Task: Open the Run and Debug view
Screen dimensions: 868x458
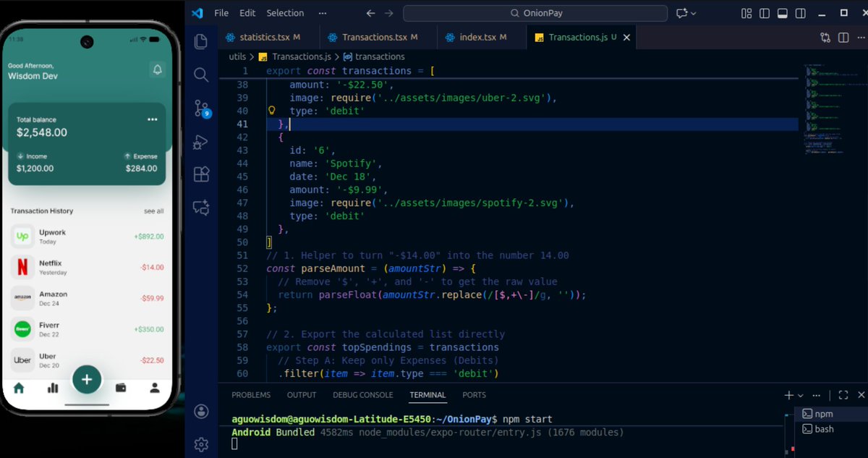Action: pos(201,143)
